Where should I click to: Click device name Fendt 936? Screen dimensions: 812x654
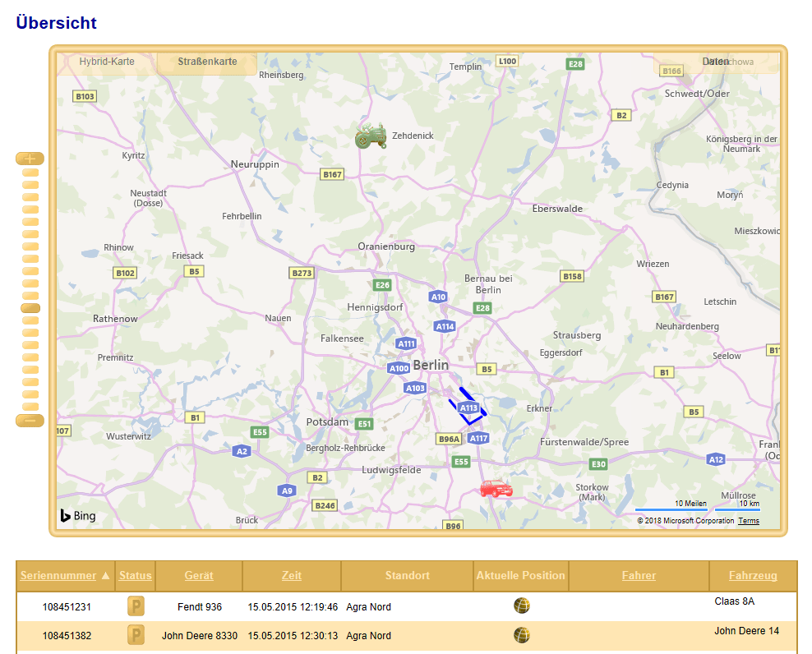point(200,607)
